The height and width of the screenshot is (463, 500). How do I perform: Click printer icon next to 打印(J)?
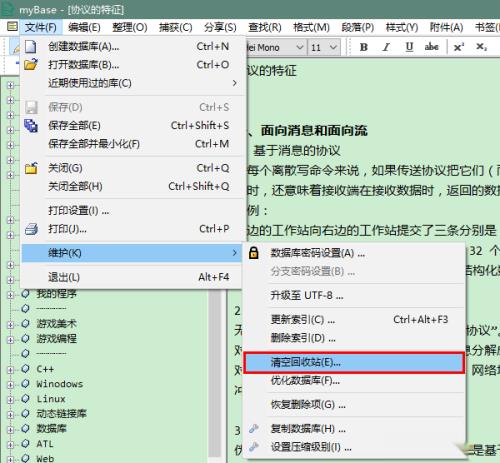pyautogui.click(x=31, y=229)
